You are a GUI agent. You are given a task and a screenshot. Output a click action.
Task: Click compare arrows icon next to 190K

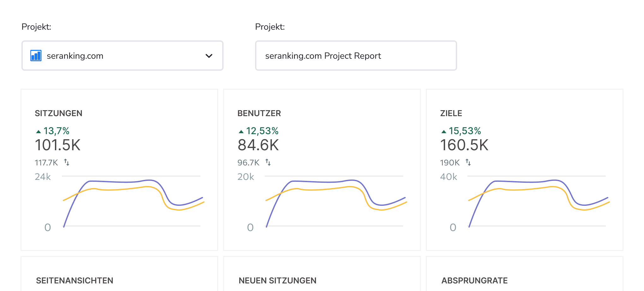tap(468, 162)
